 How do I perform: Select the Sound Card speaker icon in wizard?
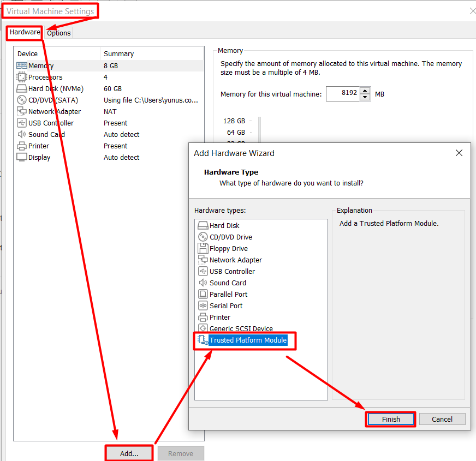(x=203, y=283)
